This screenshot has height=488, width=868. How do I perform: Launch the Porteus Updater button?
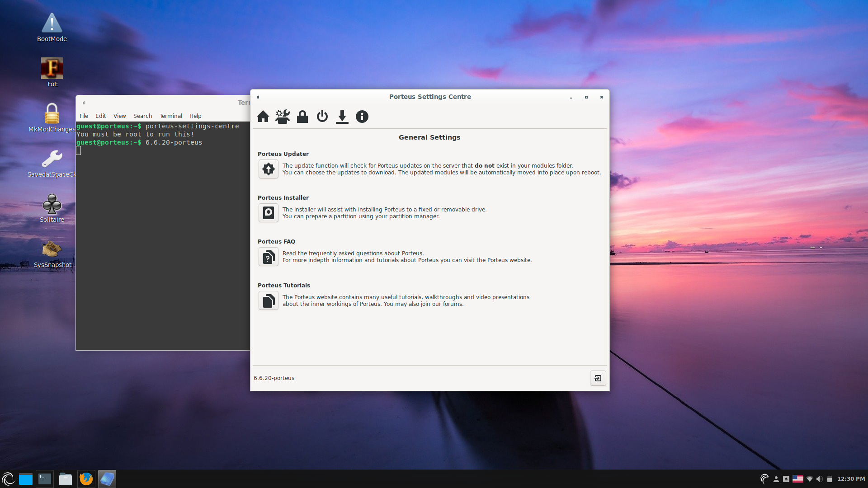tap(269, 169)
